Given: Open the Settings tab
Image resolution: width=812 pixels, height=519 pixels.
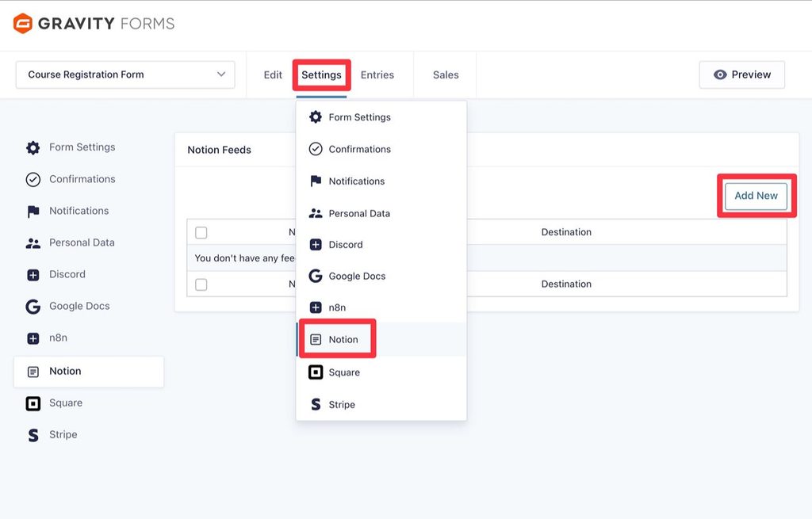Looking at the screenshot, I should click(322, 75).
